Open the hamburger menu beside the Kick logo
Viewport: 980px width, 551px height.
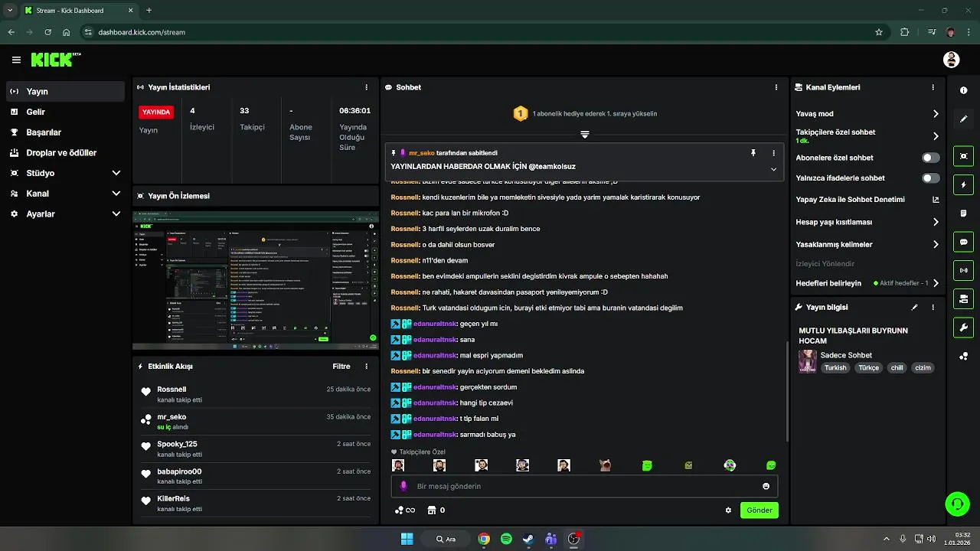16,60
